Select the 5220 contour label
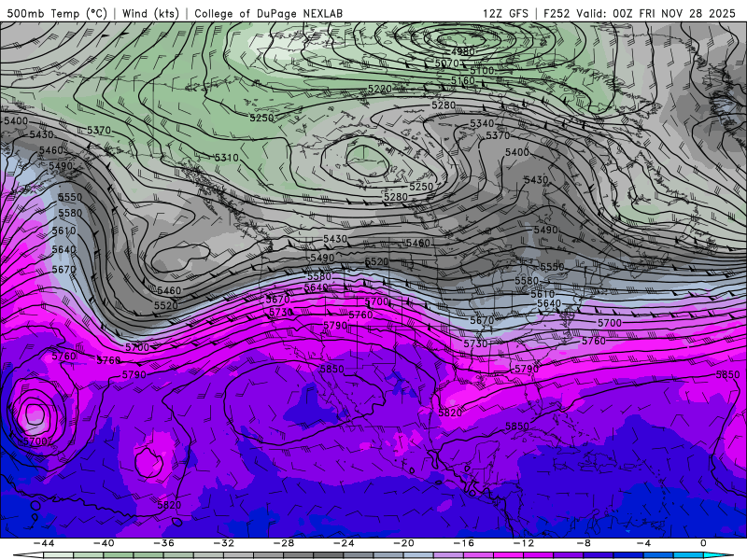 (x=380, y=89)
